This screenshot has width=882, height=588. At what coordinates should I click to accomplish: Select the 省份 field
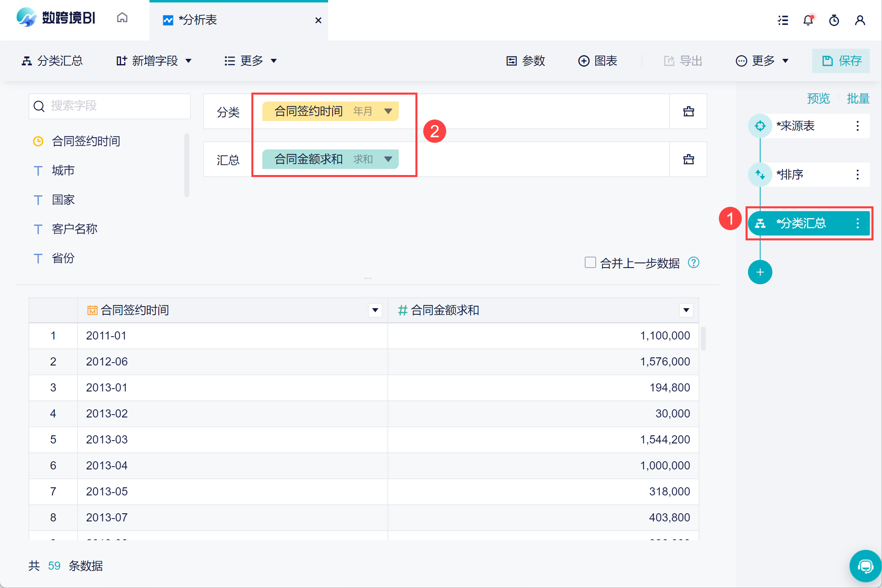click(63, 258)
